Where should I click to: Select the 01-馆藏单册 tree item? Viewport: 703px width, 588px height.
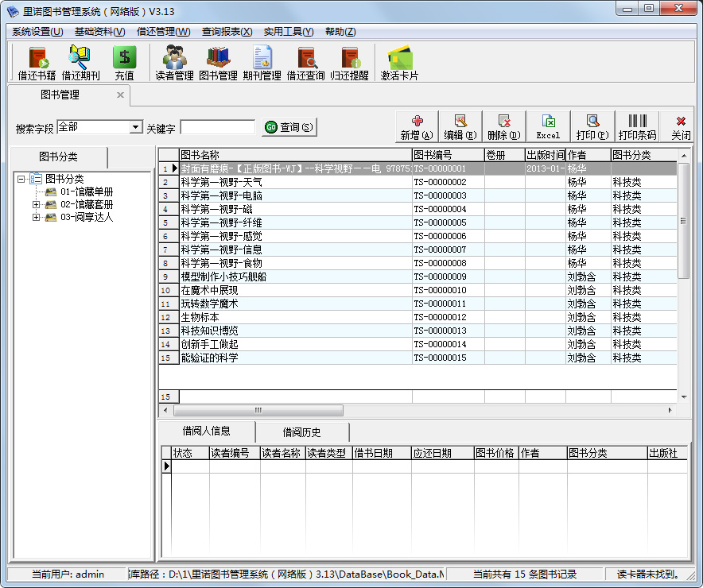pyautogui.click(x=87, y=192)
